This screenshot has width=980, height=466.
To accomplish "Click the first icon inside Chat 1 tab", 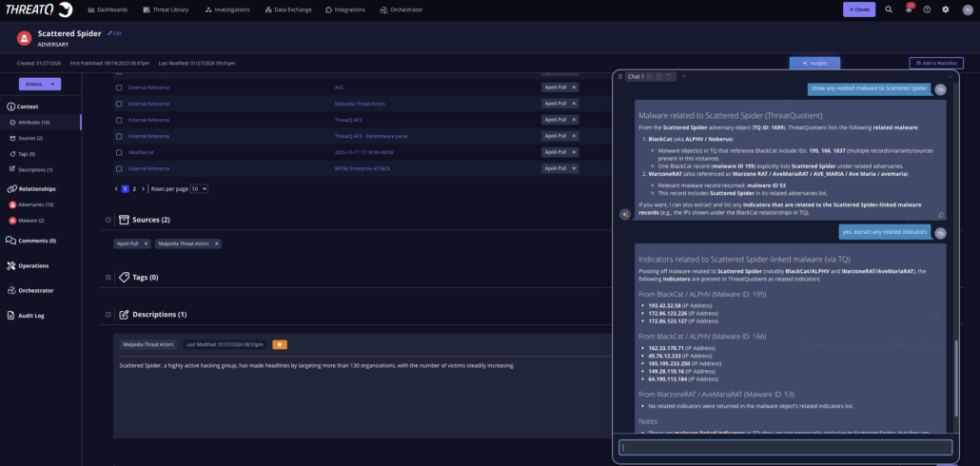I will pyautogui.click(x=650, y=76).
